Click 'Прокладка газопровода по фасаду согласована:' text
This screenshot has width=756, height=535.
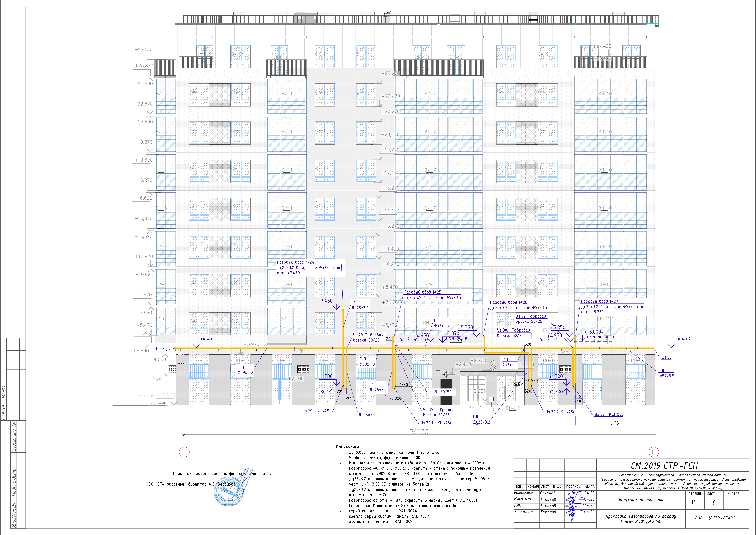[x=222, y=473]
